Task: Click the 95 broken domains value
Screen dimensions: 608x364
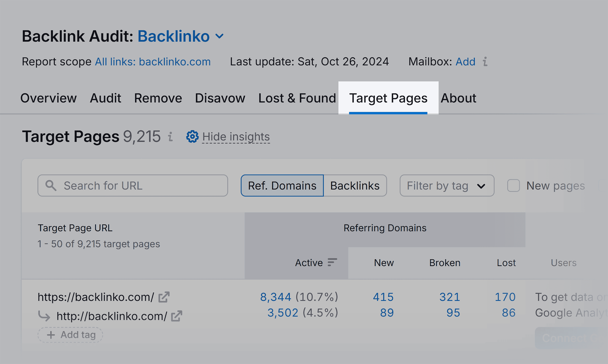Action: [x=453, y=313]
